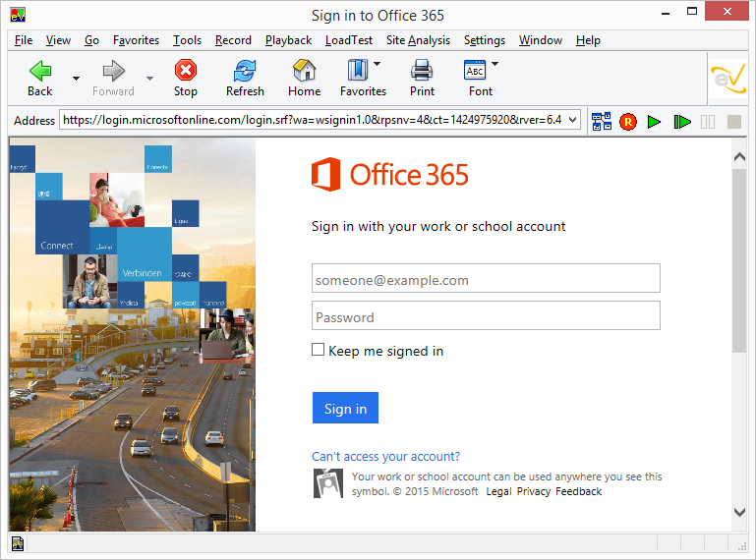Click the window resize grip in status bar

coord(742,546)
